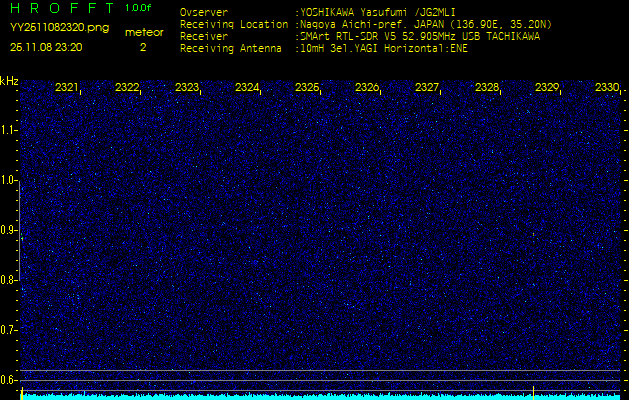The image size is (629, 400).
Task: Click the 25.11.08 23:20 timestamp
Action: coord(46,46)
